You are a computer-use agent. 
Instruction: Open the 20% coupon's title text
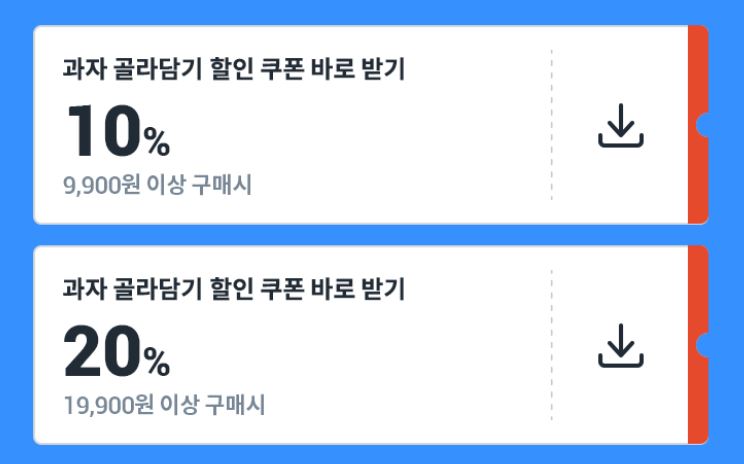(234, 289)
